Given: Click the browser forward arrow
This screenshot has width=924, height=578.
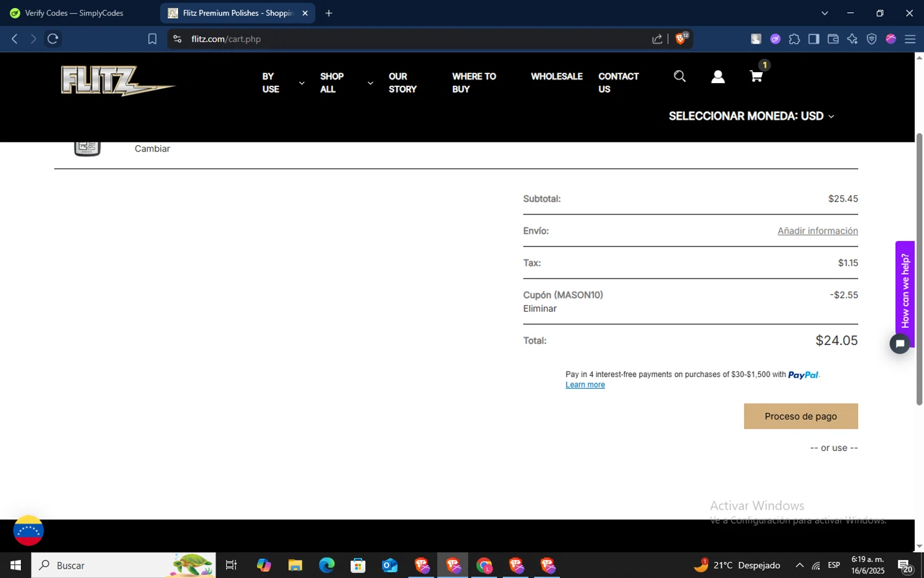Looking at the screenshot, I should click(33, 39).
